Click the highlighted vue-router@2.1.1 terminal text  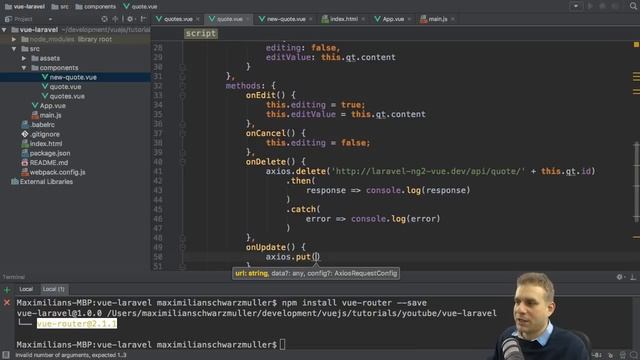point(77,324)
